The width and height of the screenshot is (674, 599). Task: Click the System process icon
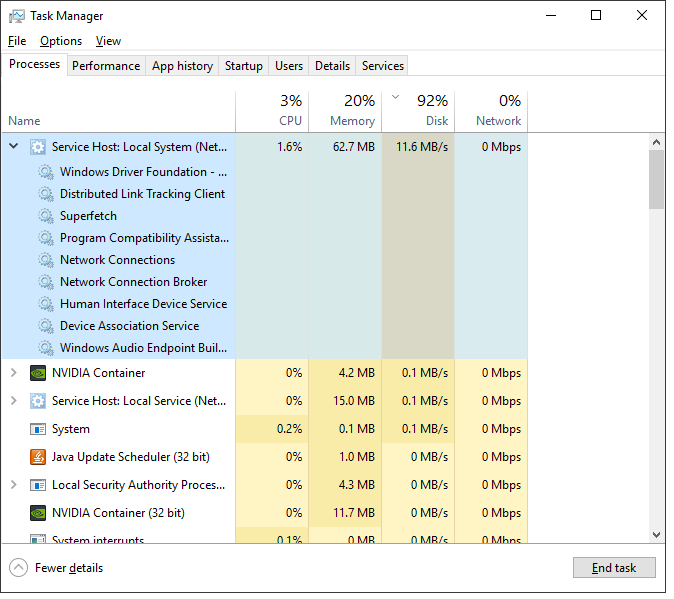38,429
